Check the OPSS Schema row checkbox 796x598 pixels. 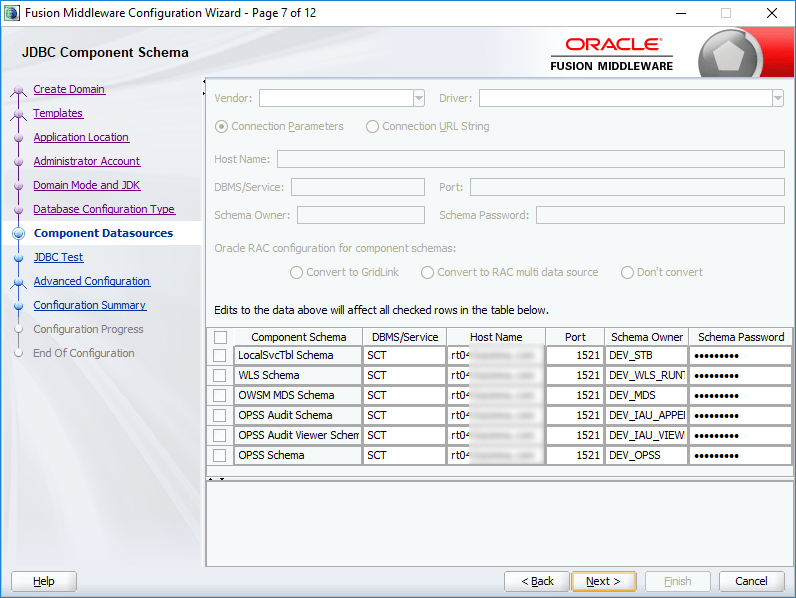(220, 455)
